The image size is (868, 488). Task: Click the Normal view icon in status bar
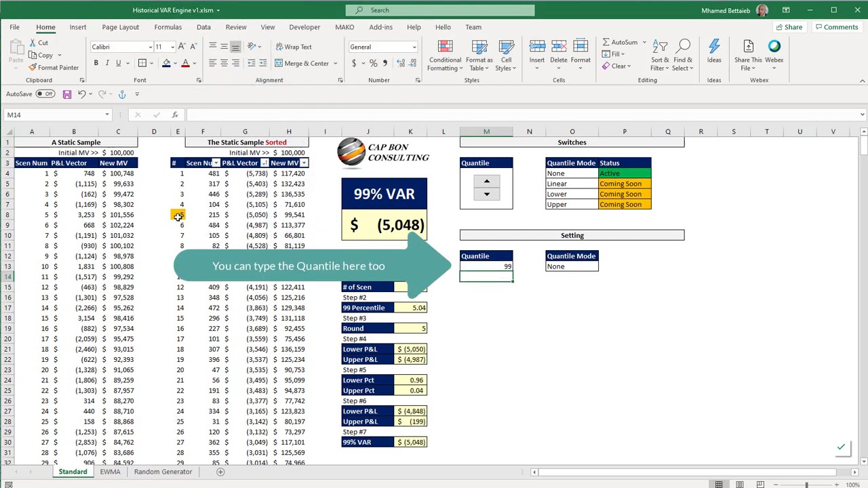718,485
